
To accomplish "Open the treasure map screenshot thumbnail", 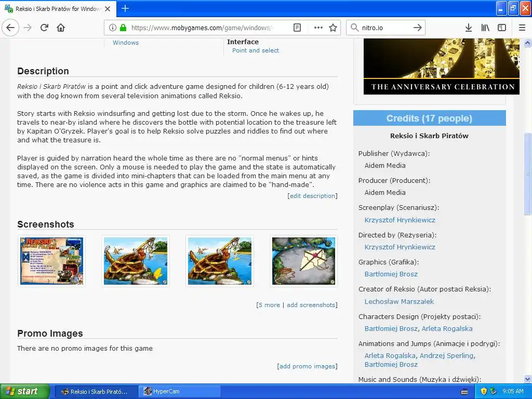I will tap(303, 261).
